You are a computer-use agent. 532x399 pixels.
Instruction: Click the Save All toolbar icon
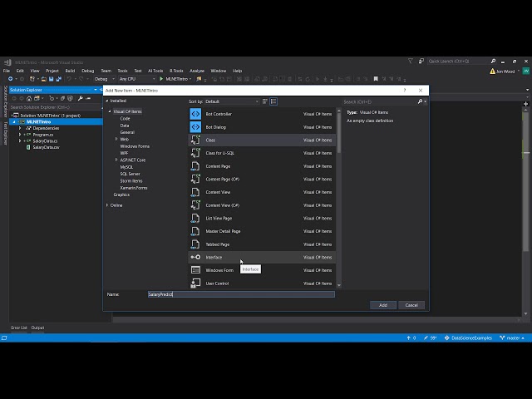(59, 79)
